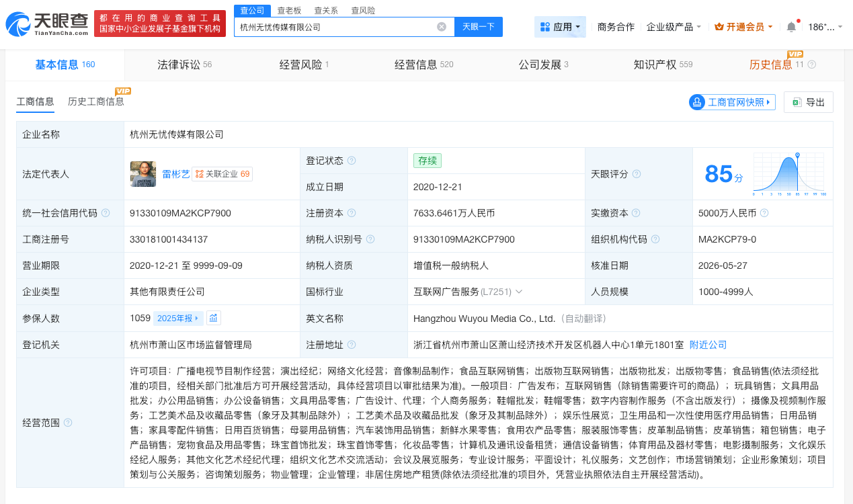Click the 存续 status badge
853x504 pixels.
[428, 161]
